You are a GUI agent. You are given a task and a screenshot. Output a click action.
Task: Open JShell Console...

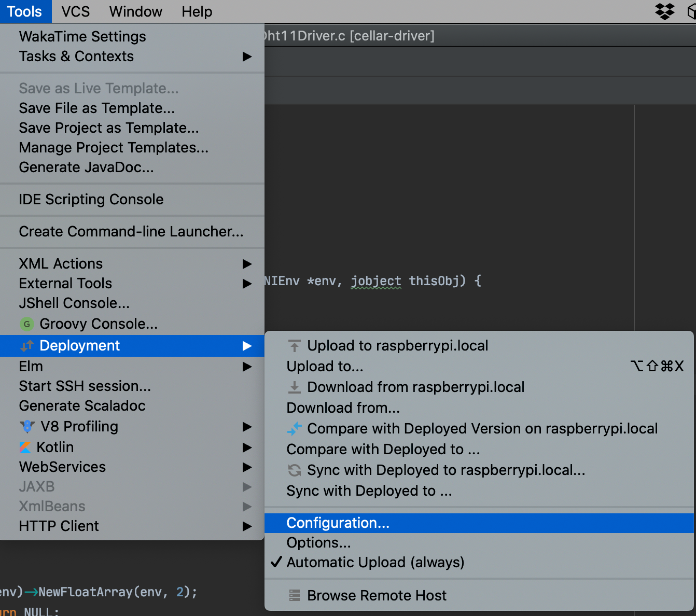[132, 303]
